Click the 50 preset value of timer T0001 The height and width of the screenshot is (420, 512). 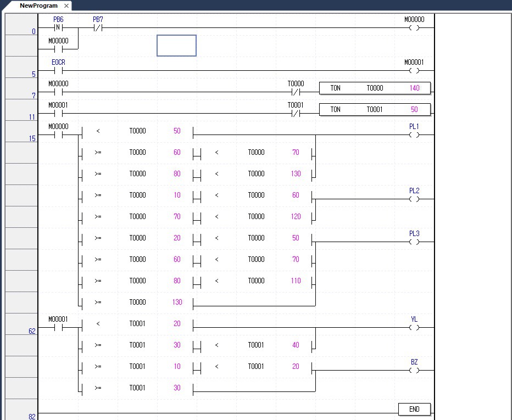click(414, 110)
